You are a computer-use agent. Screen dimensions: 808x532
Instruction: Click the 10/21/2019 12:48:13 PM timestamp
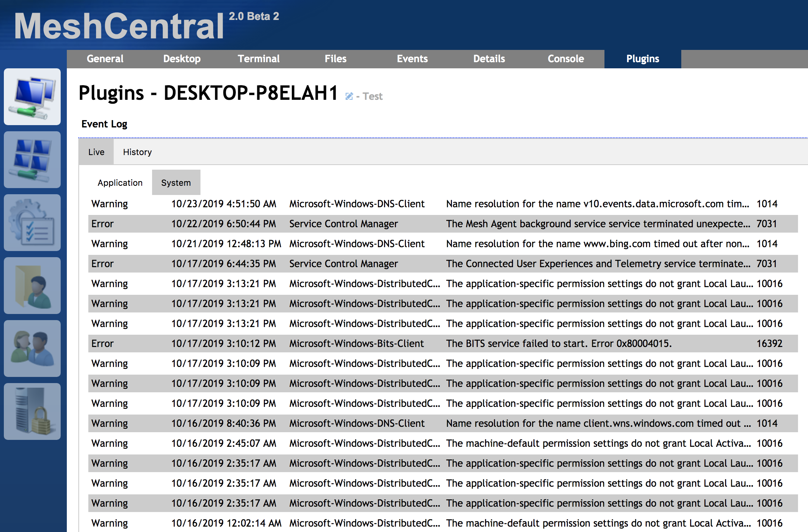(x=227, y=244)
